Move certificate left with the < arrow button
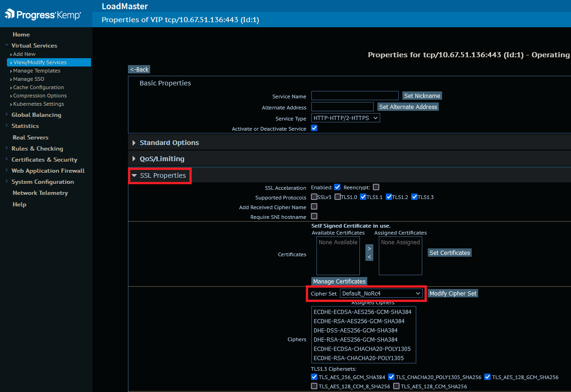 [369, 257]
